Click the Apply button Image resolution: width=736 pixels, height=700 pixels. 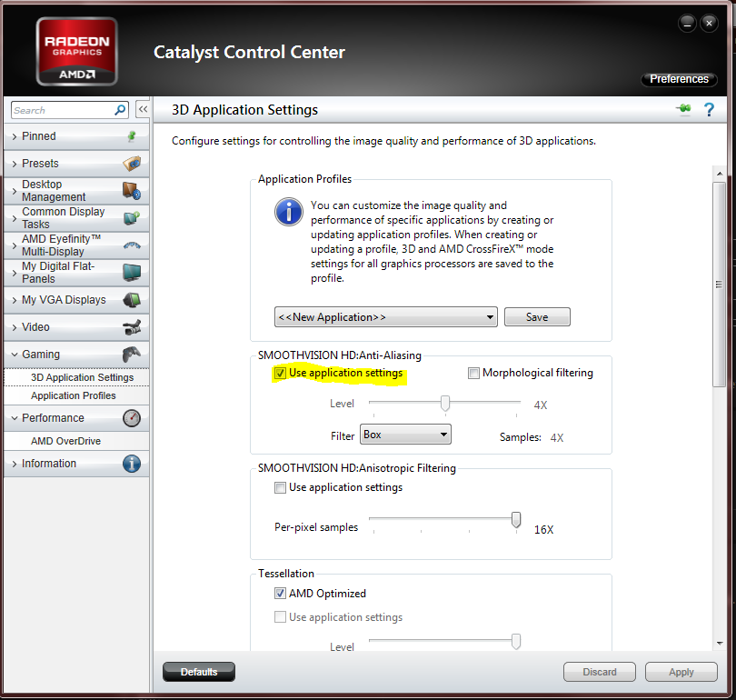[681, 672]
